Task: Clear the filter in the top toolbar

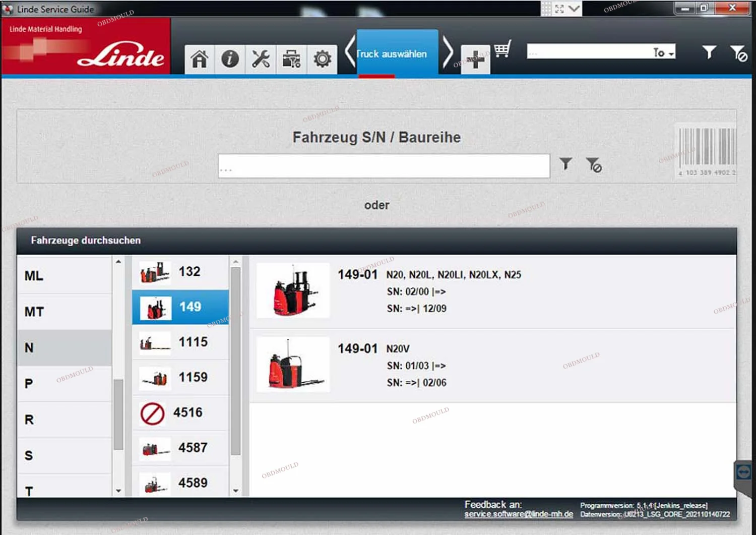Action: pos(739,53)
